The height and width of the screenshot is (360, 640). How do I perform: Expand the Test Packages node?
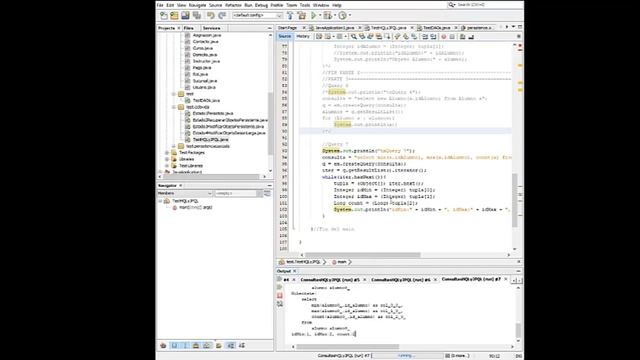pos(167,153)
